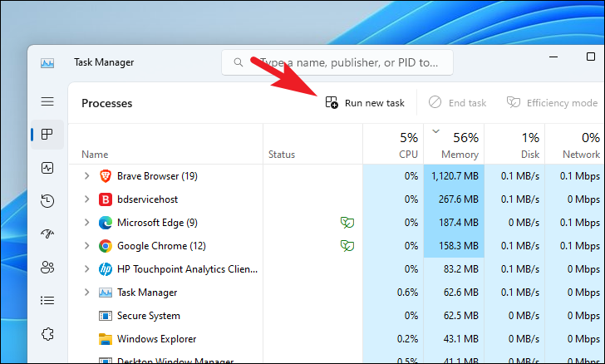Select the Brave Browser (19) row
The image size is (605, 364).
point(337,176)
